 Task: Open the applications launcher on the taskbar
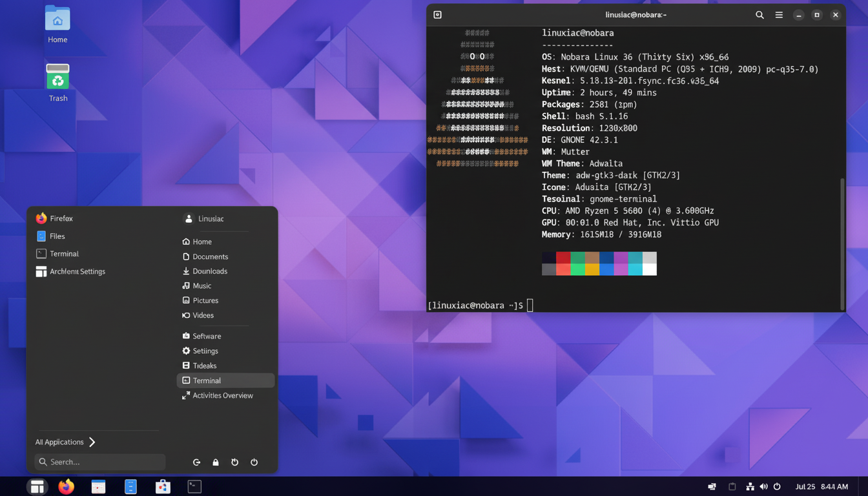[37, 486]
